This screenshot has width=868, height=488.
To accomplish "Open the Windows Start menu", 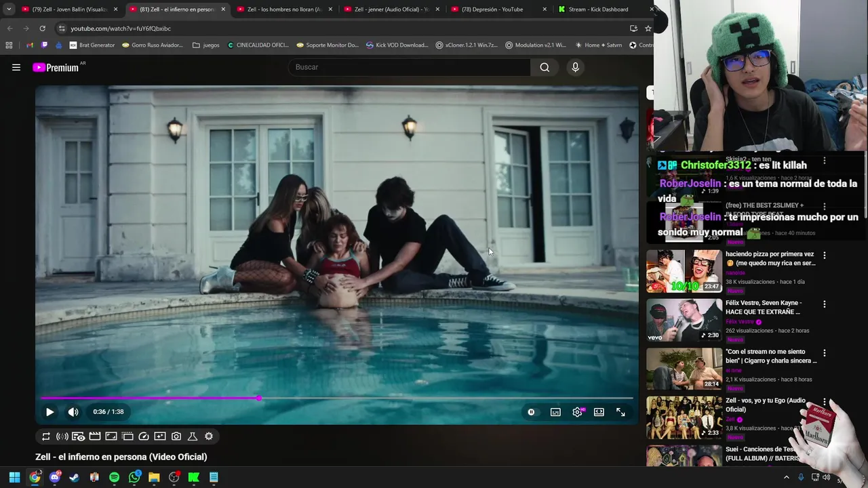I will tap(15, 478).
